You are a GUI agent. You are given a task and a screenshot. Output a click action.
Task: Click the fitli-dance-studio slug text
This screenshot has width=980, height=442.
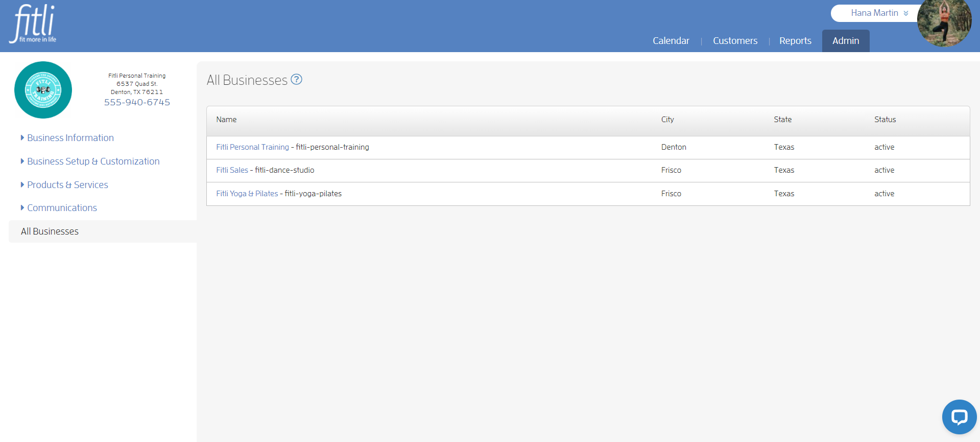pos(284,170)
